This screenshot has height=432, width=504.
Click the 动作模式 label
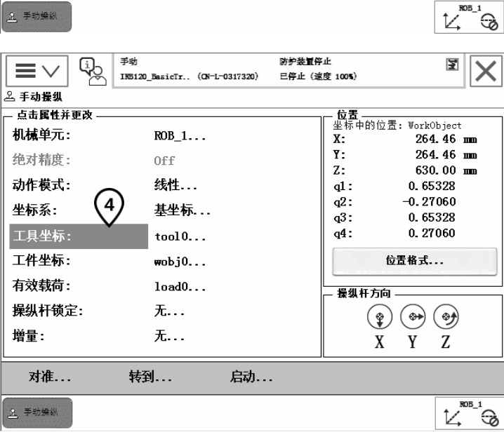[x=41, y=185]
